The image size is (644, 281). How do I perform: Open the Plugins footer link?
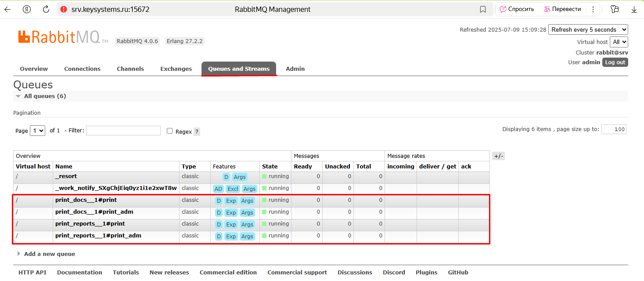coord(426,272)
